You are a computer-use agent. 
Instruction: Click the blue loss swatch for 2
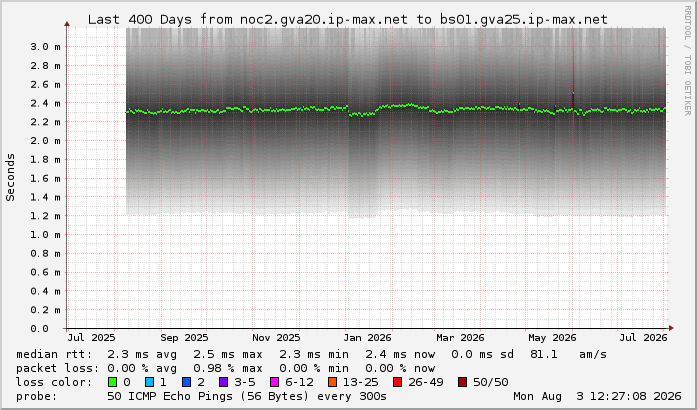(x=187, y=382)
